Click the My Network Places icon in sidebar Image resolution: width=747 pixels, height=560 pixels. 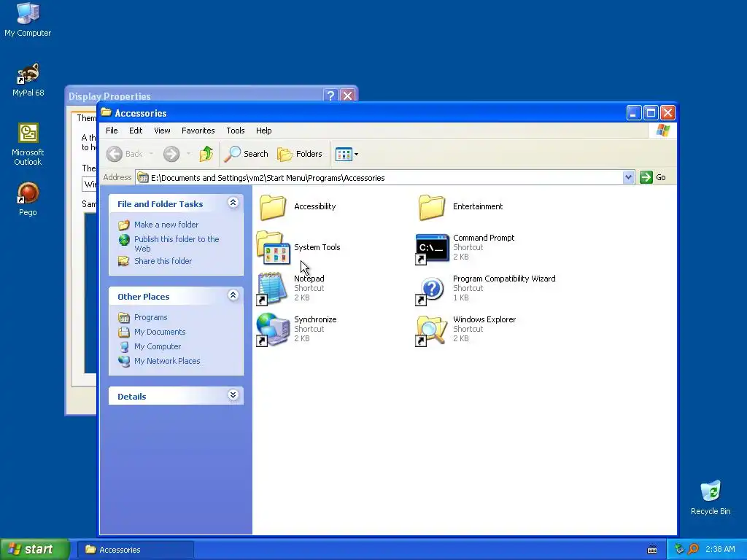click(124, 361)
